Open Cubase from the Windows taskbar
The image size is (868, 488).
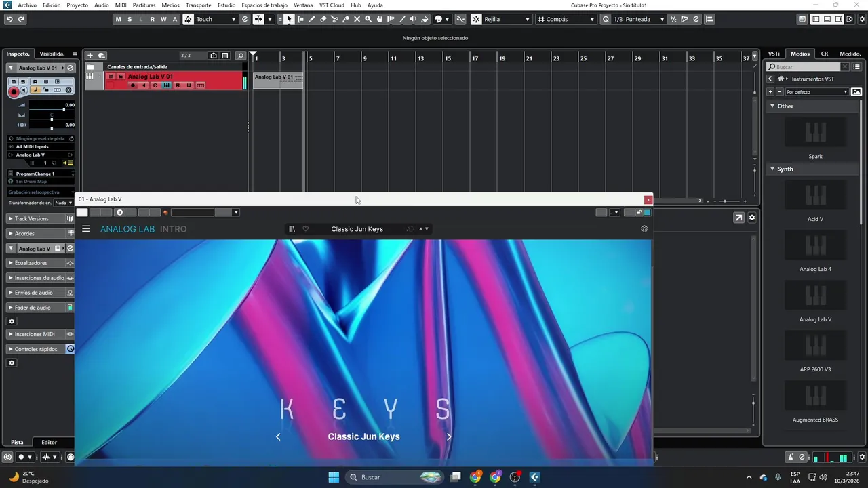click(x=534, y=477)
